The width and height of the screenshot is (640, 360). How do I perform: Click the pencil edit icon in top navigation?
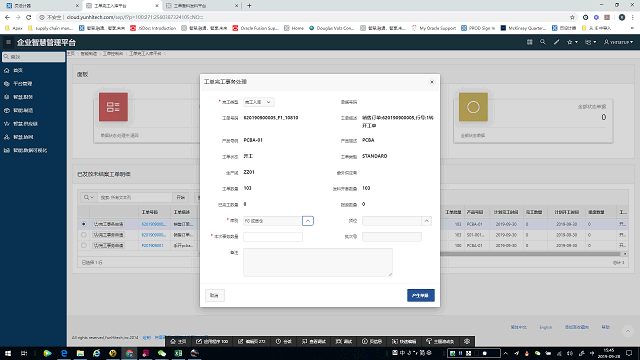pyautogui.click(x=556, y=42)
